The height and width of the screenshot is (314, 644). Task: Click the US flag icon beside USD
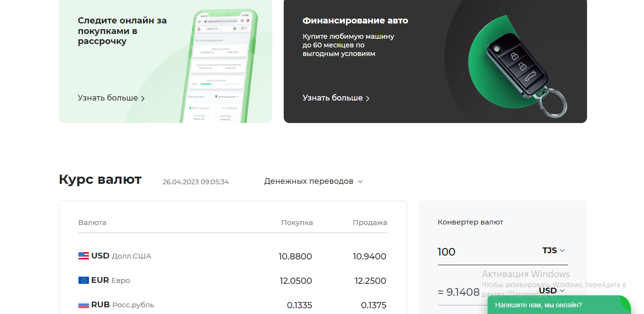(83, 256)
